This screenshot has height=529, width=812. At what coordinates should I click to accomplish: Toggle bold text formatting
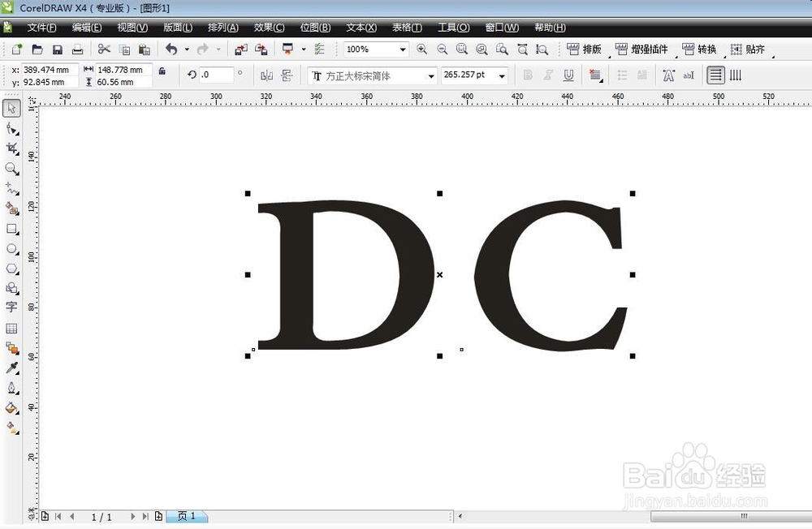click(528, 75)
